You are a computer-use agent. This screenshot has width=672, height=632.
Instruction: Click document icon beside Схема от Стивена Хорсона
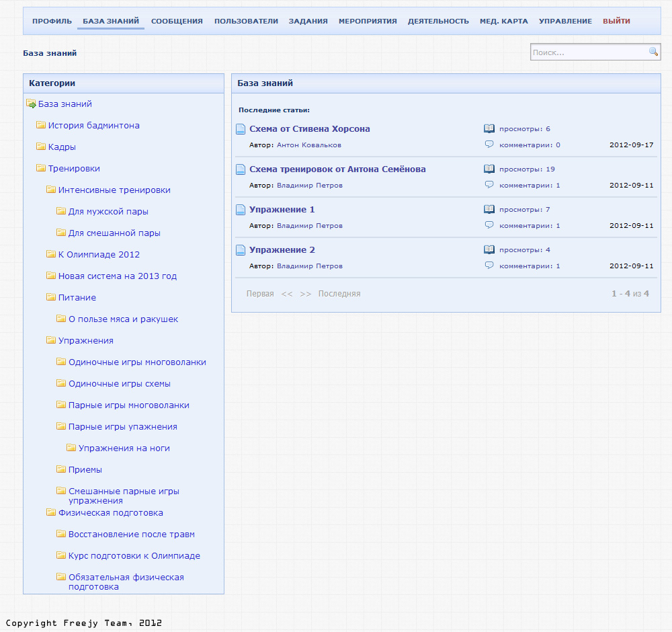click(x=241, y=129)
